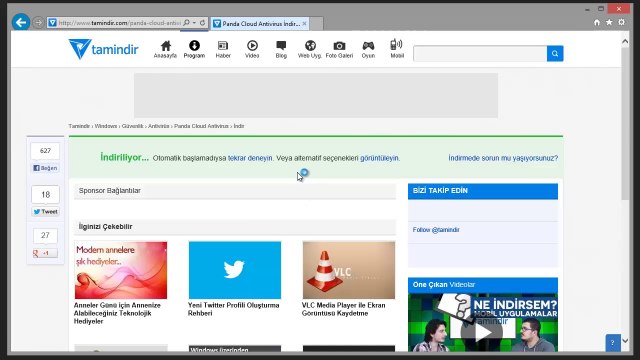Open Web Uyg. section
The height and width of the screenshot is (360, 640).
click(x=310, y=49)
